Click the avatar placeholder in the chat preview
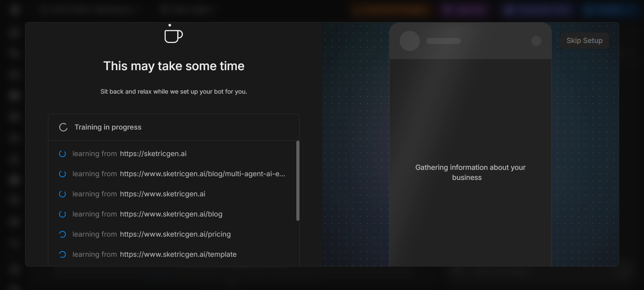The image size is (644, 290). (x=409, y=41)
